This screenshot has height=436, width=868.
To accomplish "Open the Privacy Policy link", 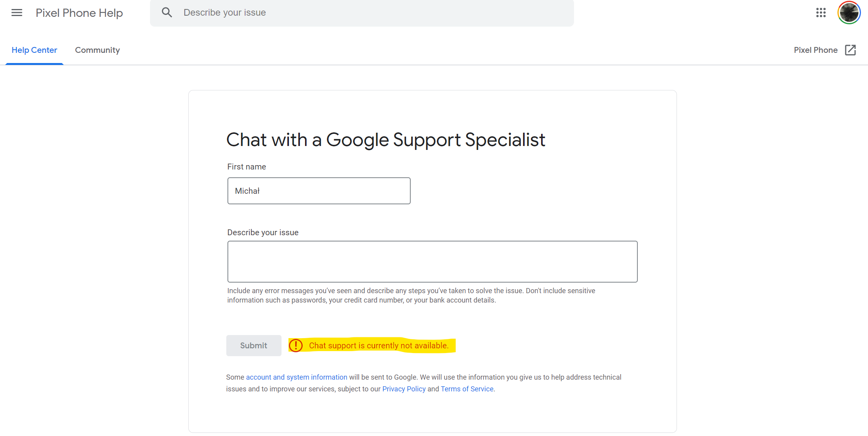I will [404, 389].
